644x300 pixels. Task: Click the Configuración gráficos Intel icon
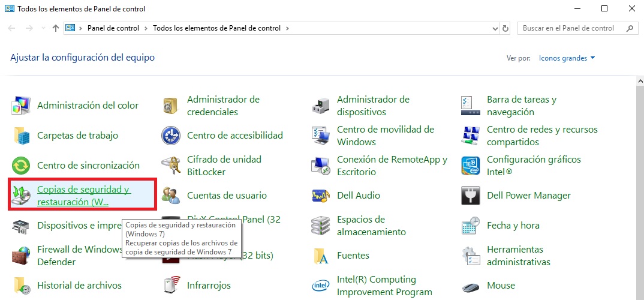[x=471, y=166]
